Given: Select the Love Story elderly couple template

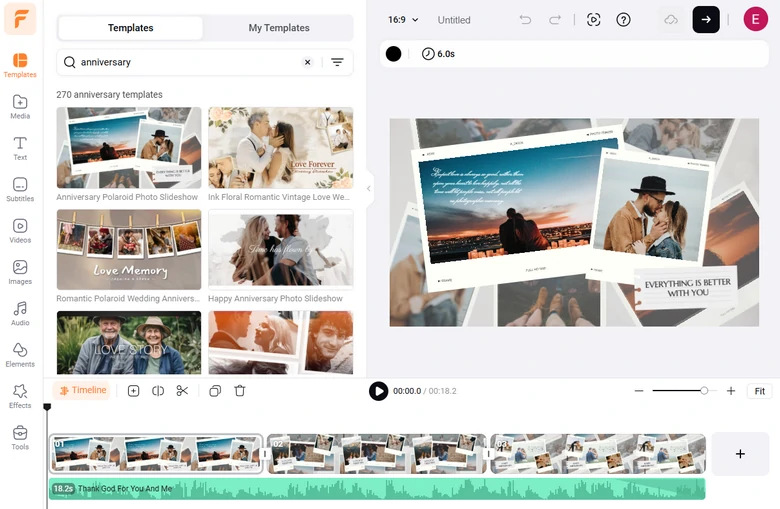Looking at the screenshot, I should tap(129, 343).
